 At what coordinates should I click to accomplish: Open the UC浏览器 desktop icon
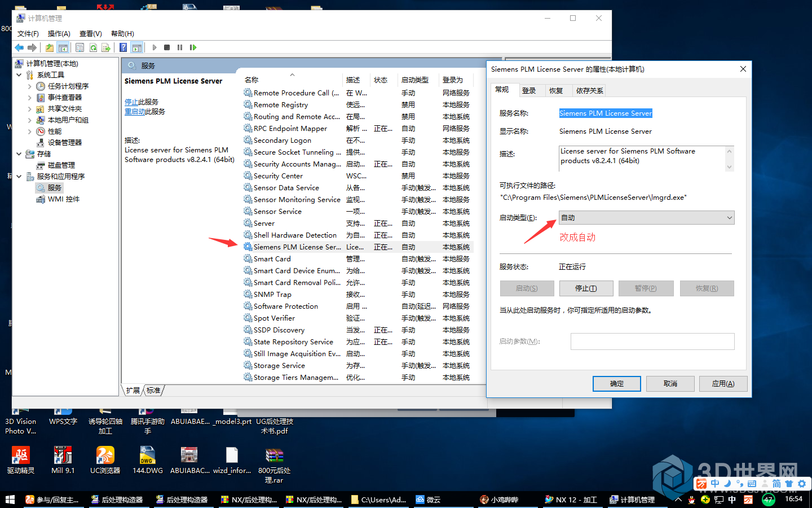[x=105, y=460]
